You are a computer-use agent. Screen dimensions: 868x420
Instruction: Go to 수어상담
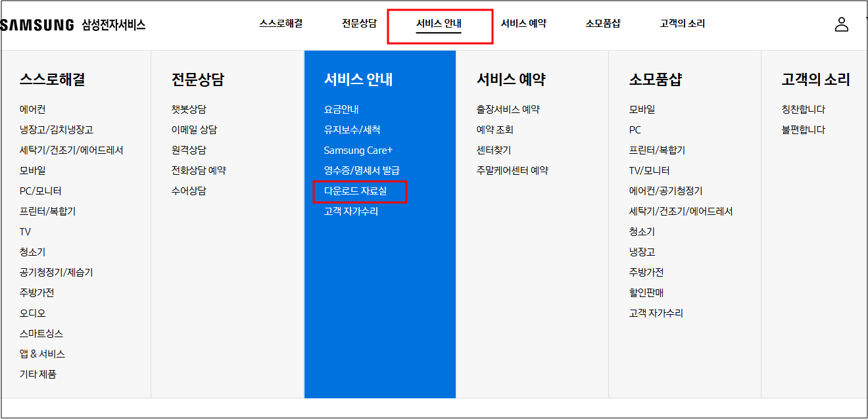(x=189, y=191)
